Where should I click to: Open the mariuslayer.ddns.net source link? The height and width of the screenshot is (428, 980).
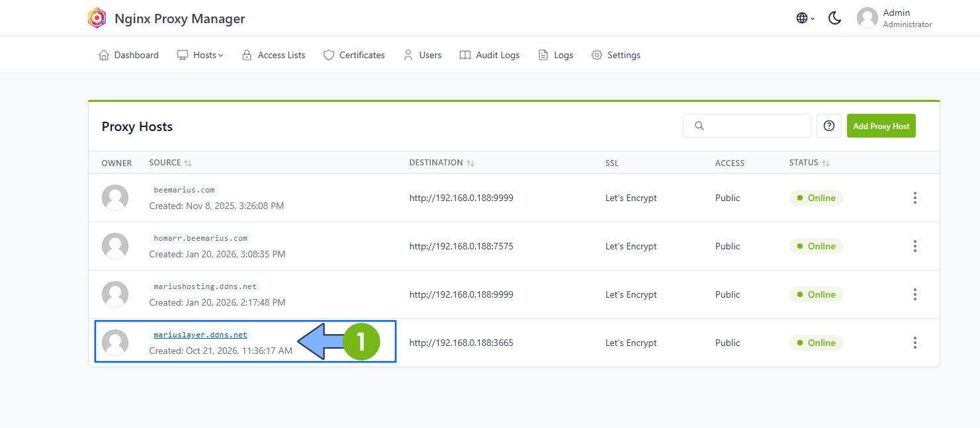200,335
